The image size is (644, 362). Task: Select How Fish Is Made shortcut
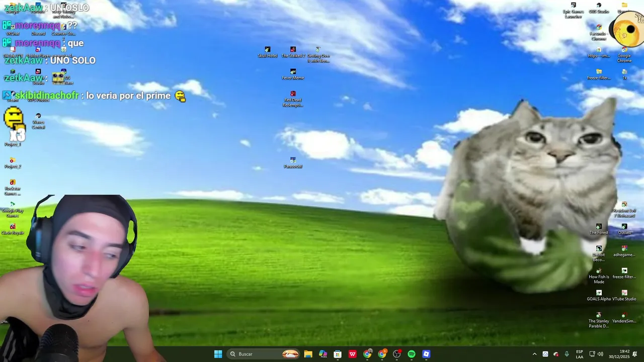(599, 276)
